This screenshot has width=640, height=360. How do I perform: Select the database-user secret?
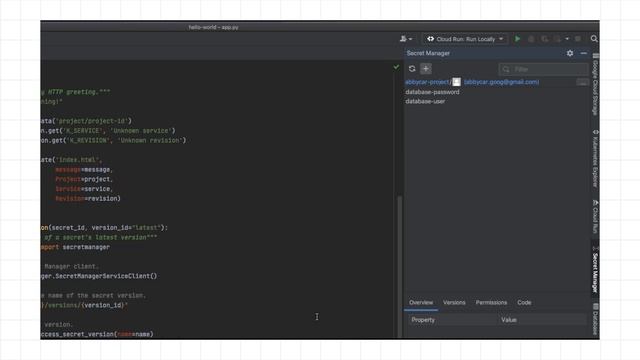point(425,101)
